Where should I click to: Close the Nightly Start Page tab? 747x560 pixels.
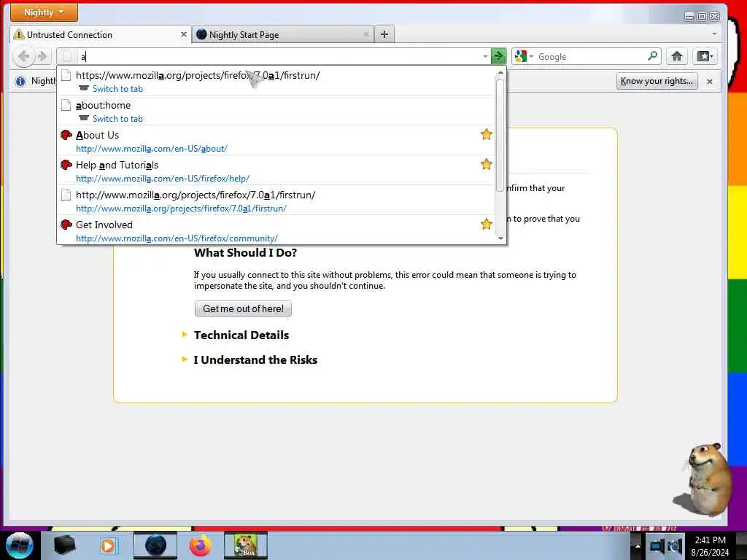[x=366, y=35]
